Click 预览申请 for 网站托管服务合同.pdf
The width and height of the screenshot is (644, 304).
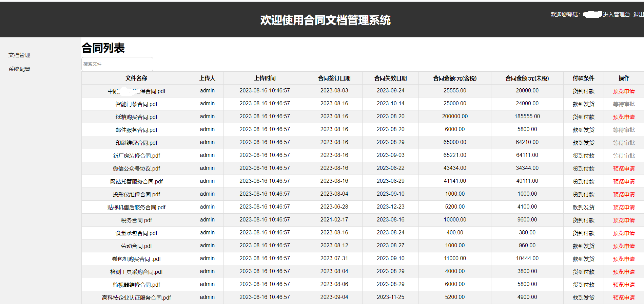[x=624, y=181]
